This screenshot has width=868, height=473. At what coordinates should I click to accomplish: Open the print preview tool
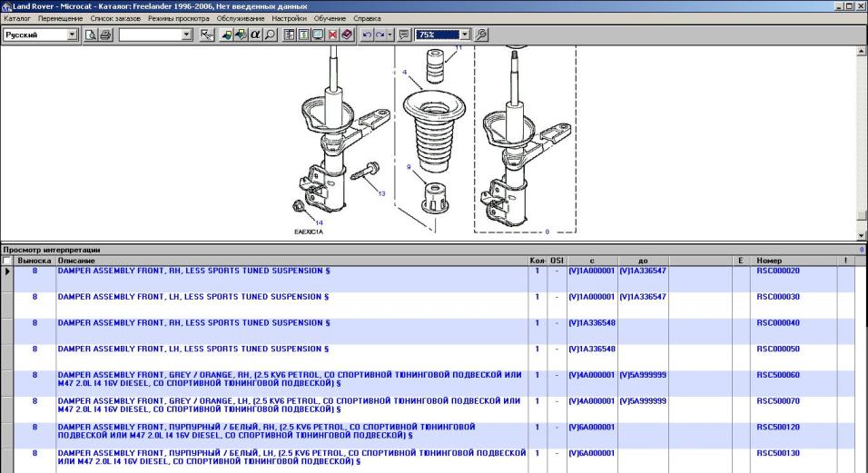coord(90,34)
